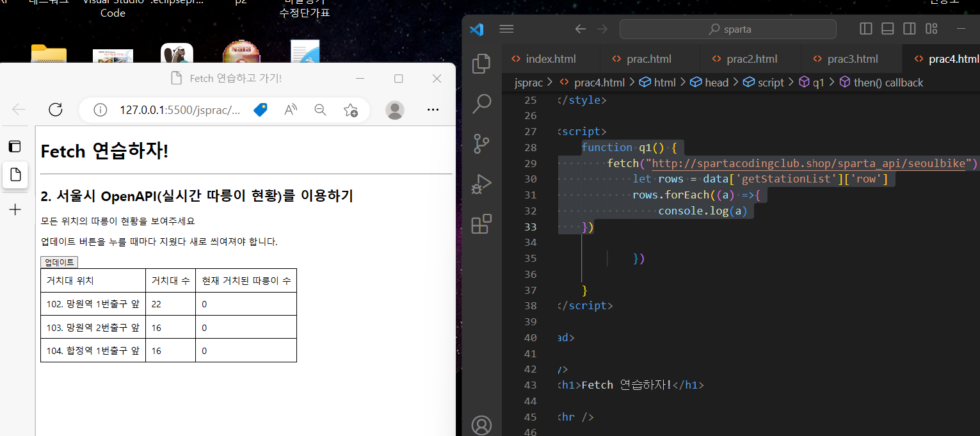Click value 22 in table
980x436 pixels.
pyautogui.click(x=156, y=304)
